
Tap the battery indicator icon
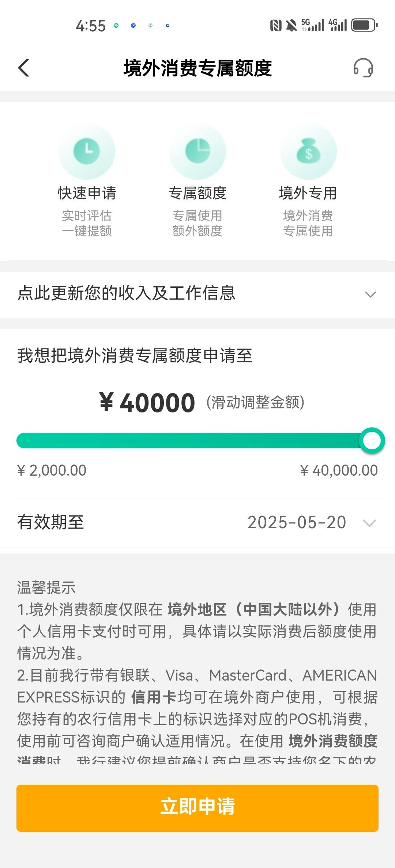tap(364, 25)
